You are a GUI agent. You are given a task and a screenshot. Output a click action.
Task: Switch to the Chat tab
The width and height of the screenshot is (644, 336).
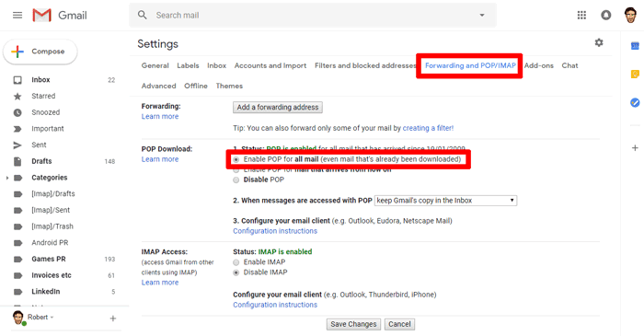pyautogui.click(x=569, y=65)
